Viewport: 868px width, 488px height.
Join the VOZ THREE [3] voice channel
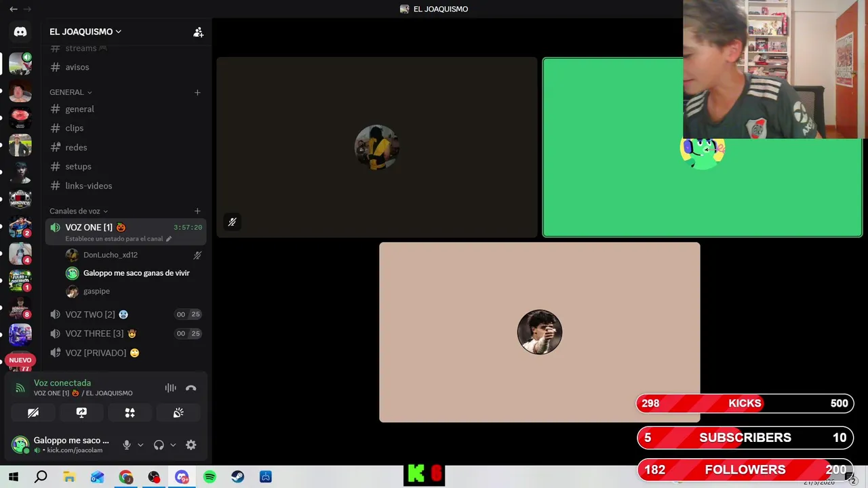click(x=125, y=333)
